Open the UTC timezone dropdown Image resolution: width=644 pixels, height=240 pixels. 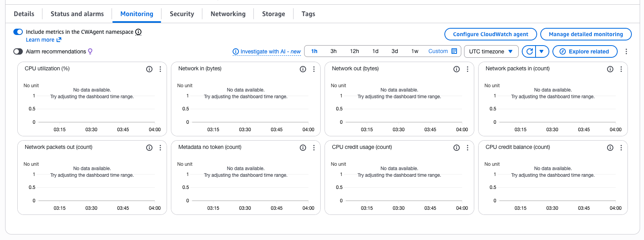[491, 51]
